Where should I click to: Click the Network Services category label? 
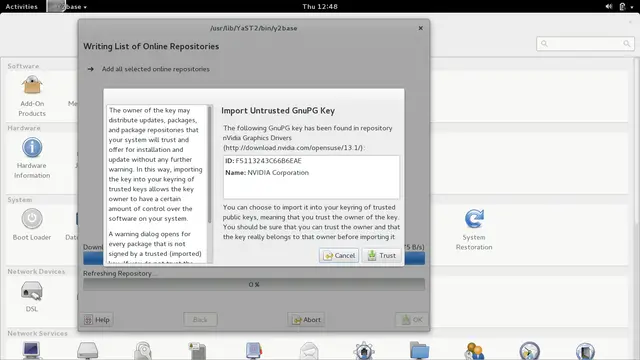click(38, 333)
